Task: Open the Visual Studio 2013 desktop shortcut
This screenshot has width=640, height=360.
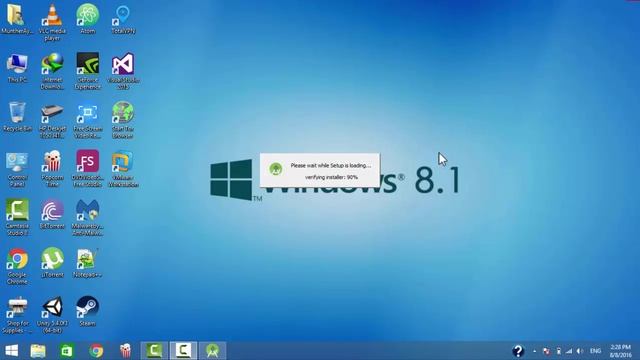Action: pos(123,71)
